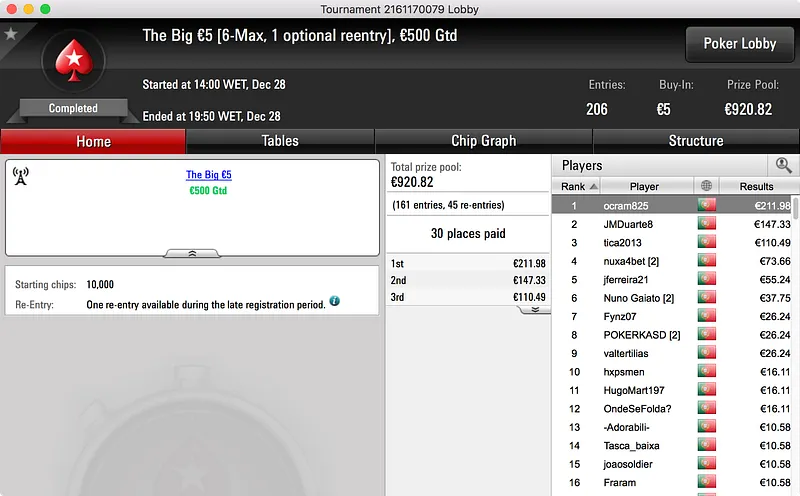Sort by Player column header
800x496 pixels.
[x=644, y=186]
